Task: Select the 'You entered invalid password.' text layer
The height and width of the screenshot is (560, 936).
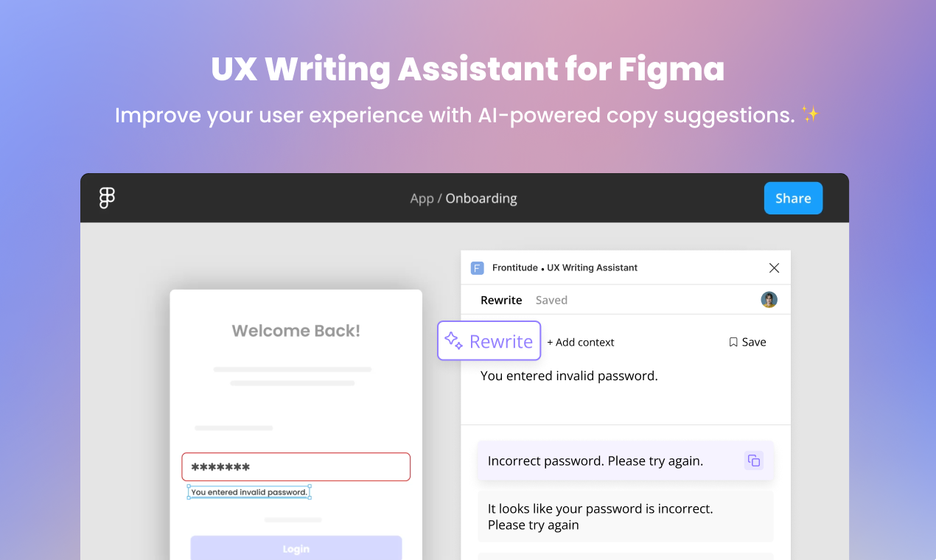Action: [x=248, y=491]
